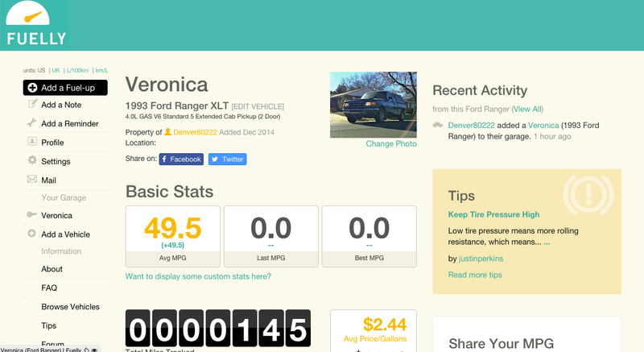Open Denver80222 owner profile link
Viewport: 644px width, 352px height.
195,132
